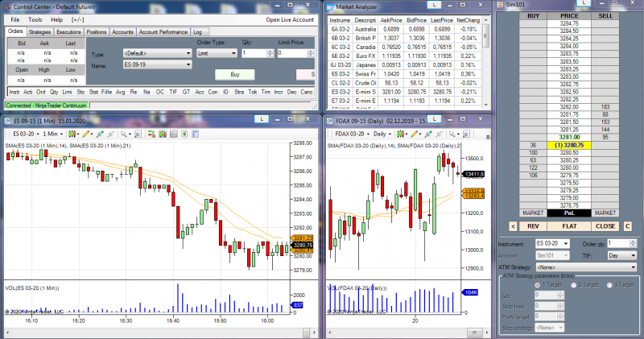Click Open Live Account link

(x=290, y=19)
